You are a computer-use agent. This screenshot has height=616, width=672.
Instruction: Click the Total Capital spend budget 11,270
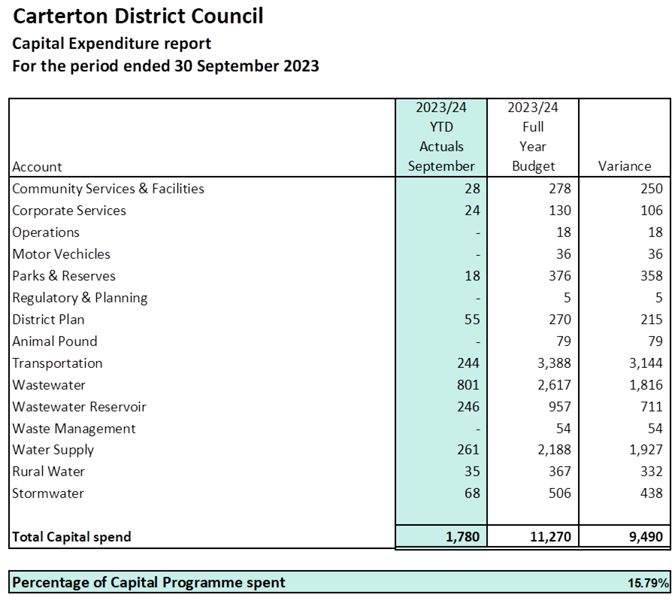tap(550, 537)
